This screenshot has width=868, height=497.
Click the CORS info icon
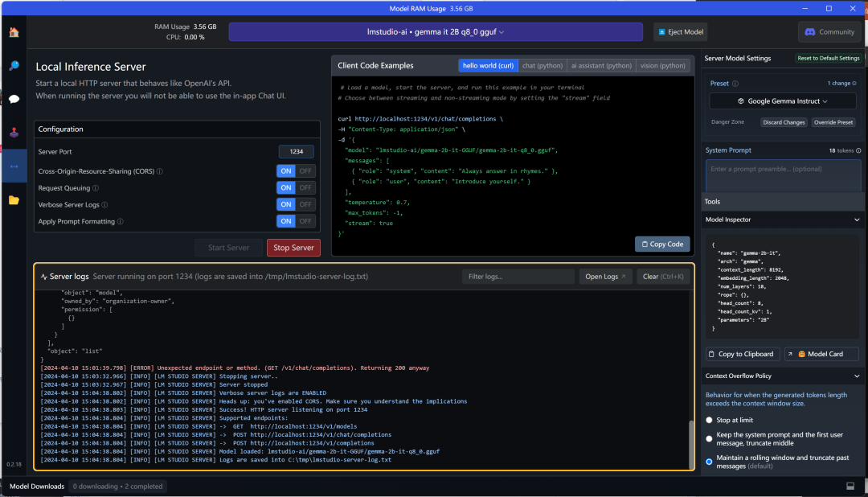pos(160,171)
